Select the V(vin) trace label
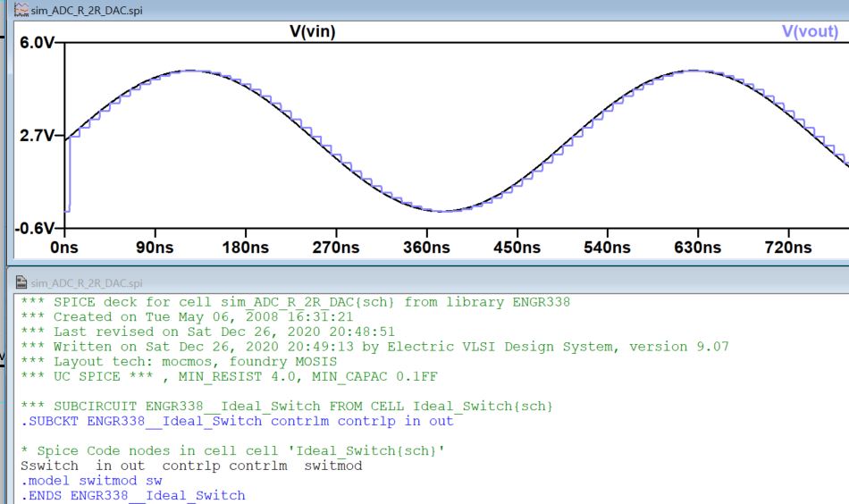Image resolution: width=849 pixels, height=504 pixels. pos(312,32)
